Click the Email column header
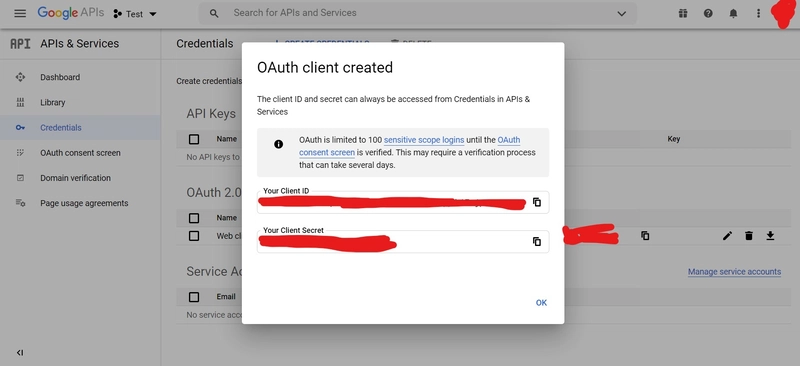 point(226,297)
